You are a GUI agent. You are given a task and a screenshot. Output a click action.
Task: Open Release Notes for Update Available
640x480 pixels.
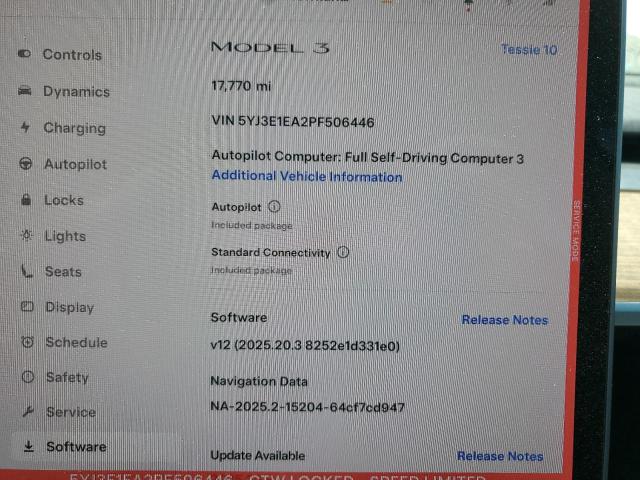[x=500, y=456]
